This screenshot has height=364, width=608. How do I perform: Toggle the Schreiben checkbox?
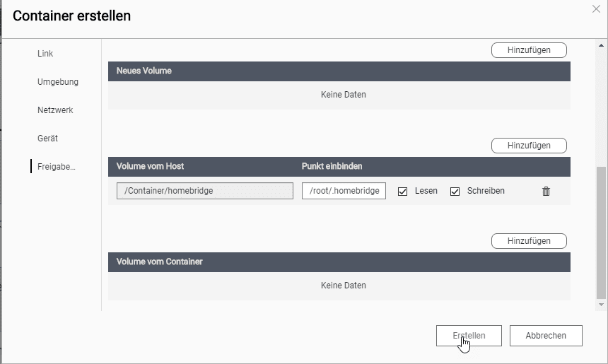tap(455, 191)
